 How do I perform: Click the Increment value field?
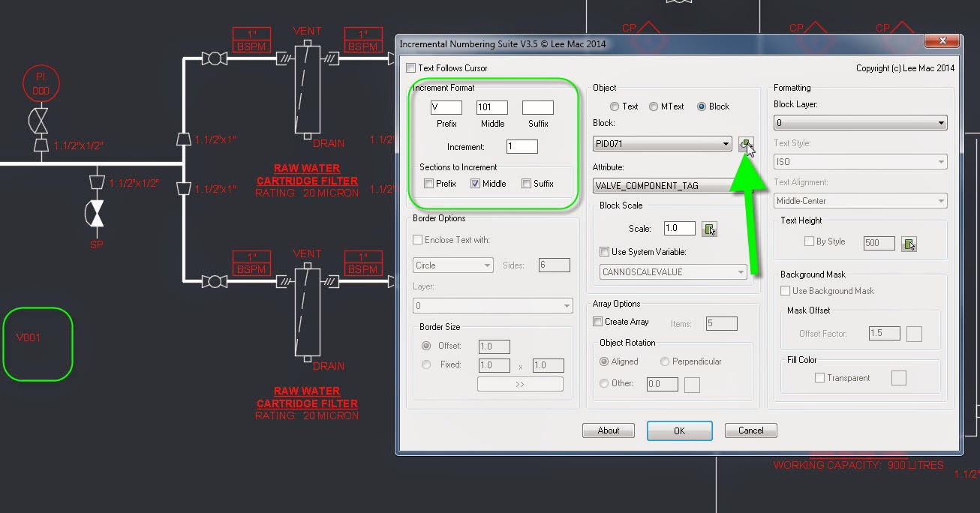[522, 147]
